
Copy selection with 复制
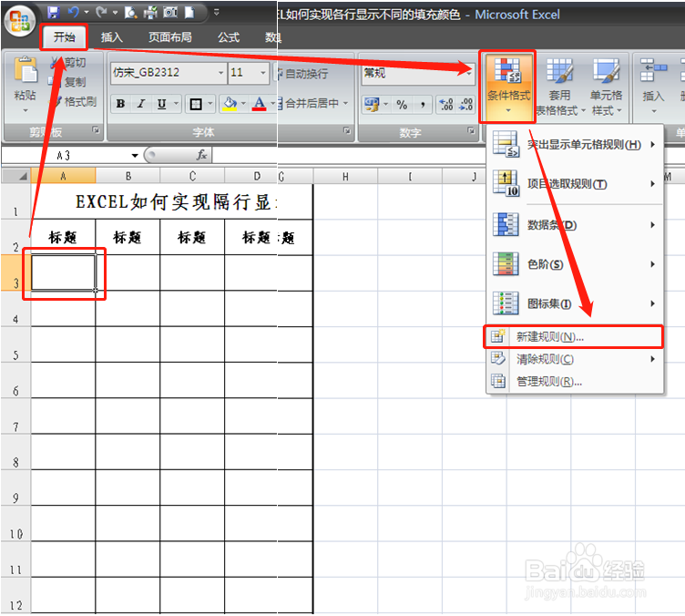(x=68, y=82)
